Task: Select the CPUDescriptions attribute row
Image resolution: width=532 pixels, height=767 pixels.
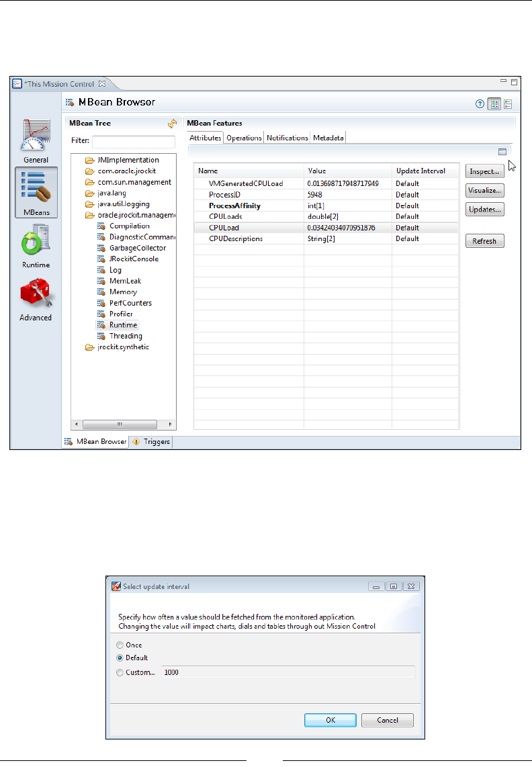Action: click(326, 238)
